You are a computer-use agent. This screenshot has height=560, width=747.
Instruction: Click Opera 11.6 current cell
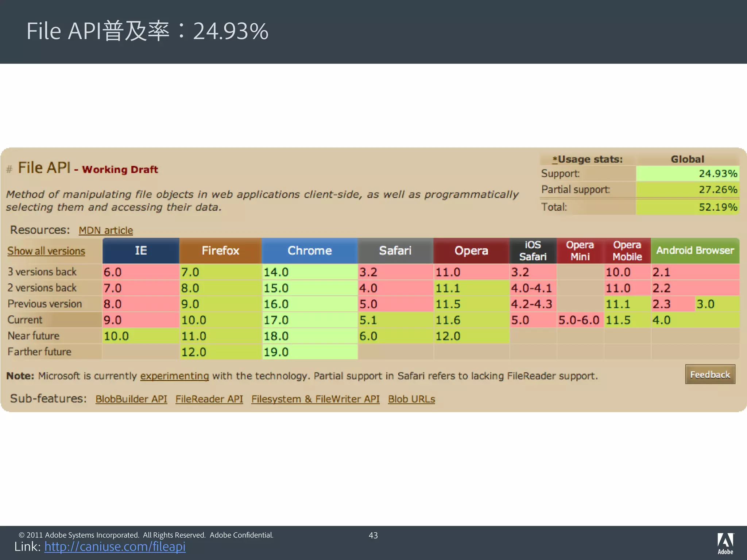click(471, 320)
